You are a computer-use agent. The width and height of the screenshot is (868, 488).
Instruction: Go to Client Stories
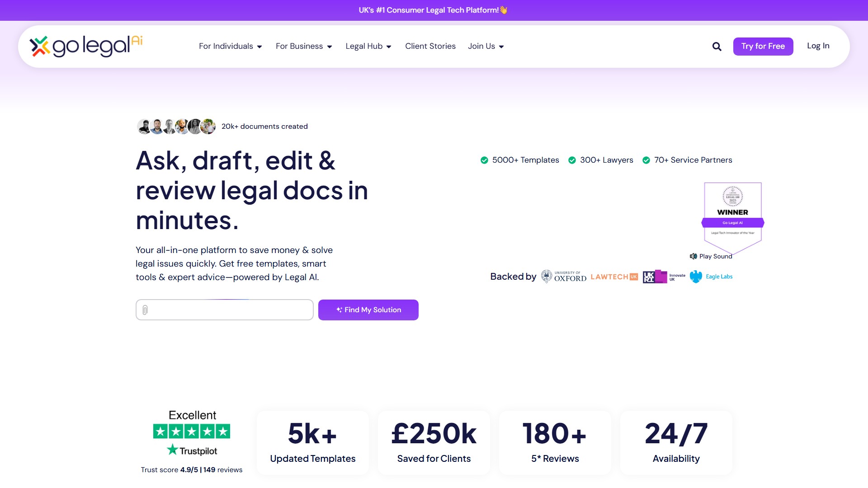tap(430, 46)
